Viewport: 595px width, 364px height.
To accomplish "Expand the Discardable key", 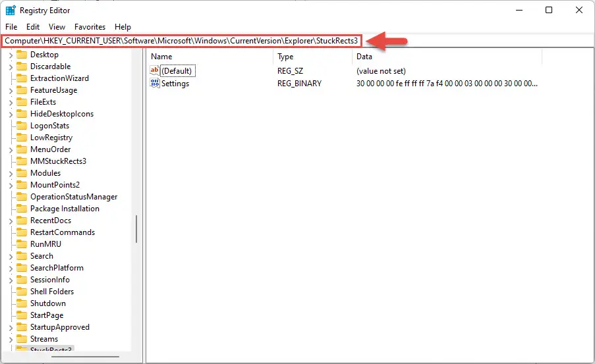I will tap(11, 67).
